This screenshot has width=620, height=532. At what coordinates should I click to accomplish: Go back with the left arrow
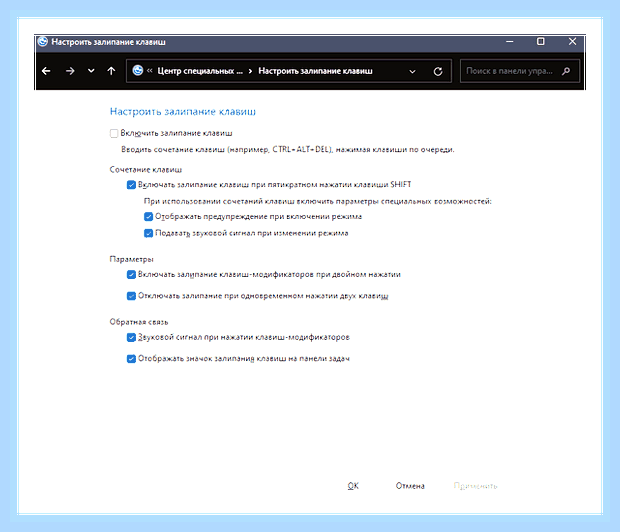coord(46,71)
